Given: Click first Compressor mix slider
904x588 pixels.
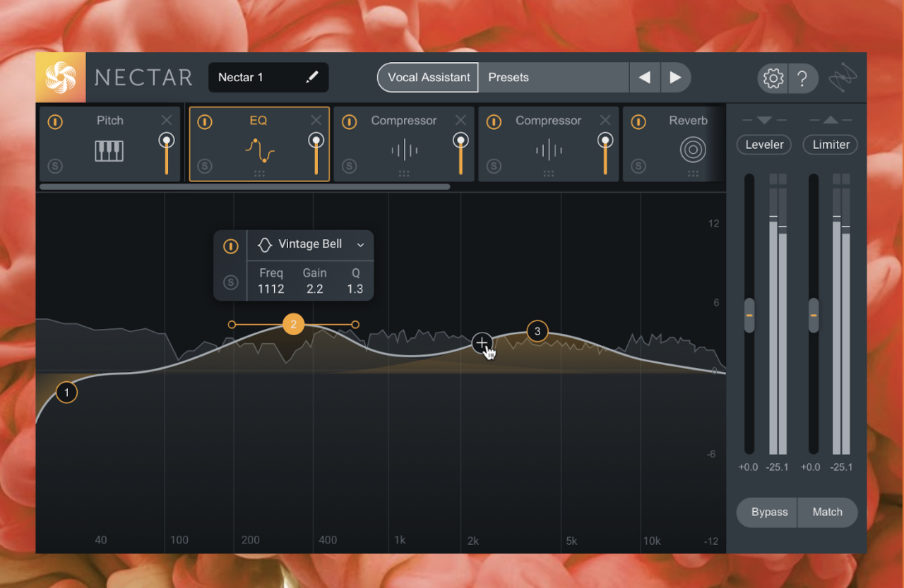Looking at the screenshot, I should click(x=461, y=153).
